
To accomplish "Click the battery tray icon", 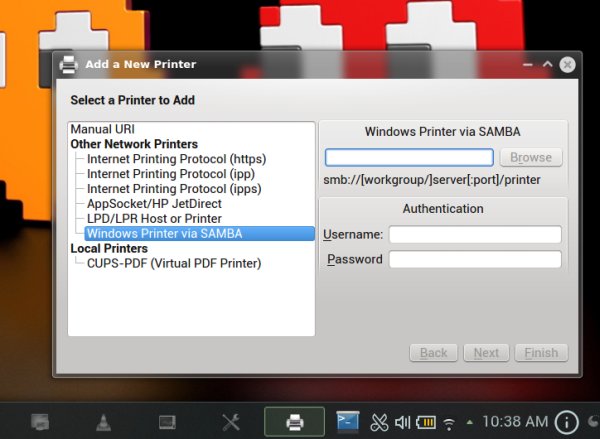I will point(426,423).
